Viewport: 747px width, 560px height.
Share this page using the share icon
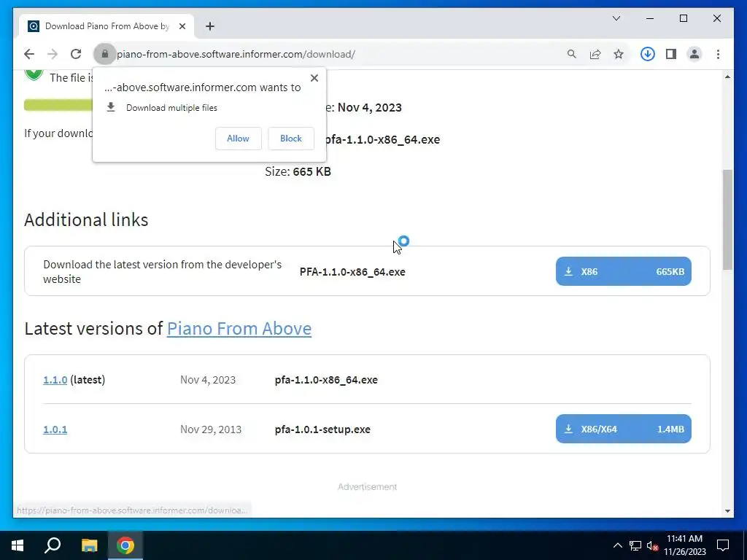coord(595,54)
